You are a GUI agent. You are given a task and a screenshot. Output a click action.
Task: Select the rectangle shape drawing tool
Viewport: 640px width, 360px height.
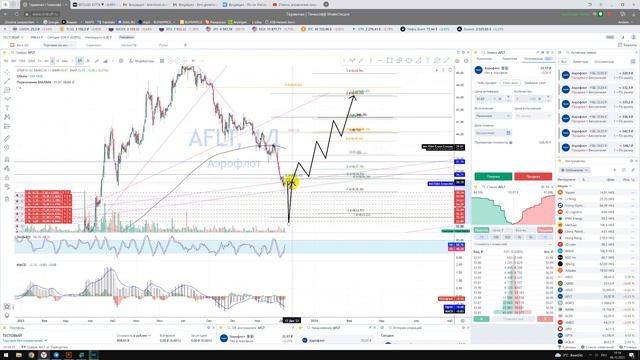click(389, 60)
